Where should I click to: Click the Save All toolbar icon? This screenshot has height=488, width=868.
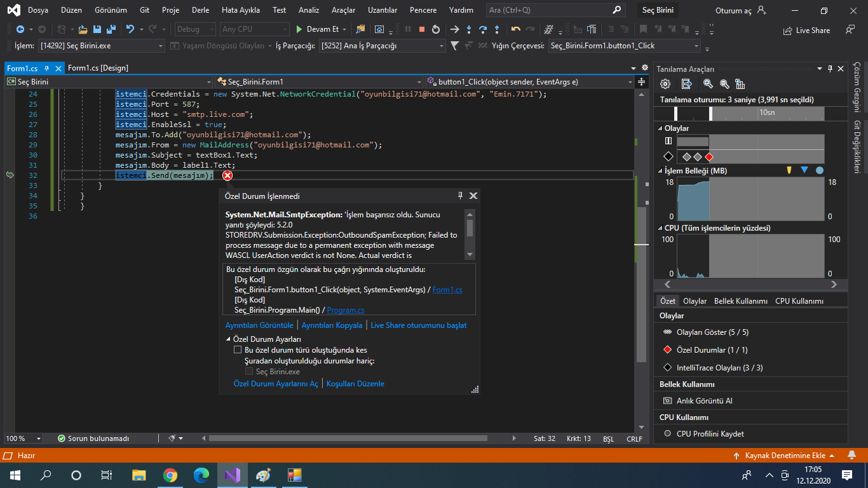(111, 29)
